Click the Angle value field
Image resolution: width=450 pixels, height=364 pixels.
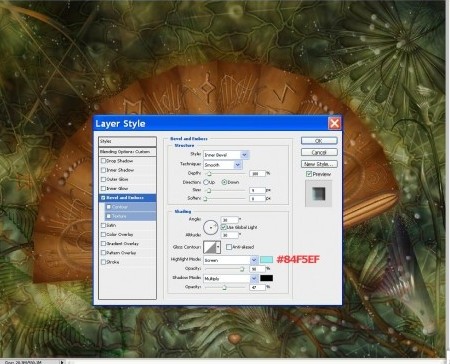tap(230, 220)
